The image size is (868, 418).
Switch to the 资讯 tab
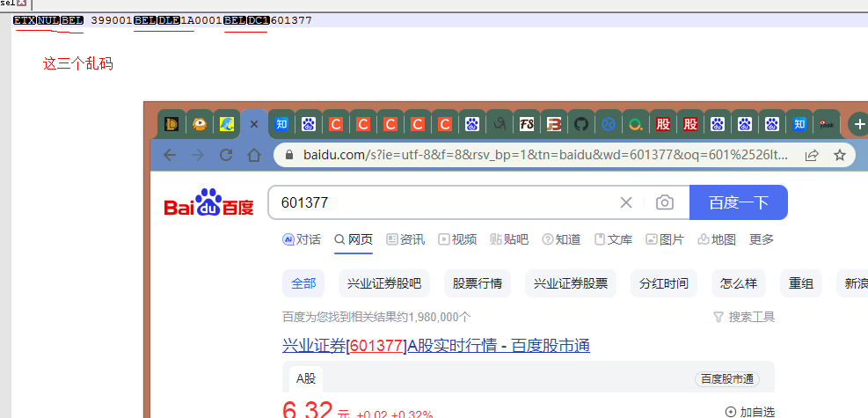pos(405,239)
